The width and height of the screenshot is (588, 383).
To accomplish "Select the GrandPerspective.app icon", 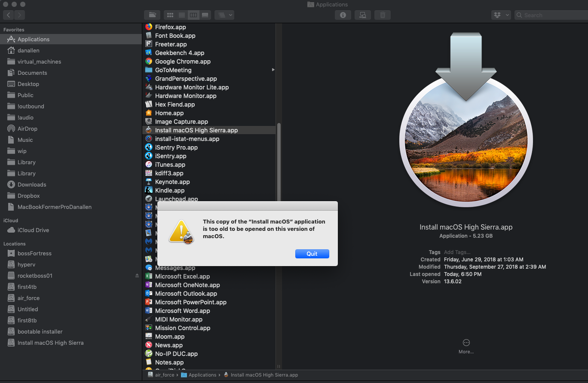I will tap(149, 79).
